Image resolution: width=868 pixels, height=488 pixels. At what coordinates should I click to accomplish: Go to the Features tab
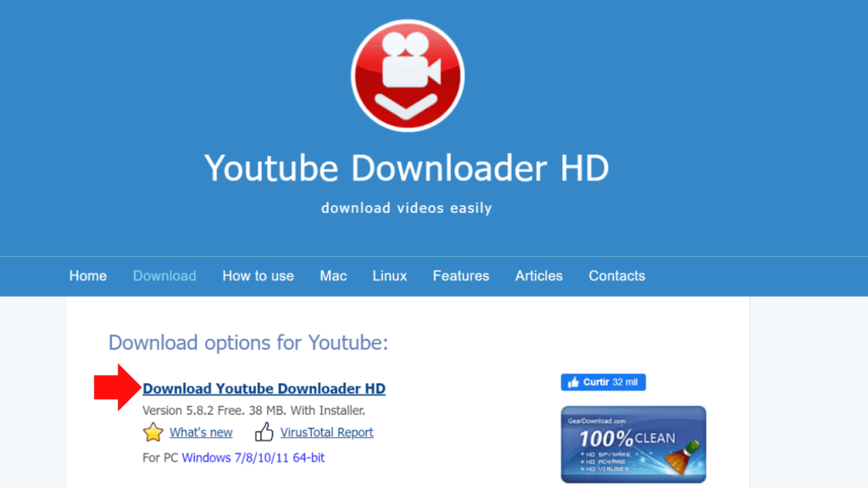coord(460,276)
